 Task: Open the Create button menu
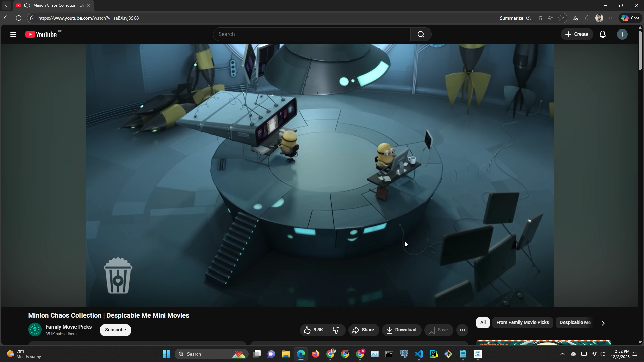coord(577,34)
